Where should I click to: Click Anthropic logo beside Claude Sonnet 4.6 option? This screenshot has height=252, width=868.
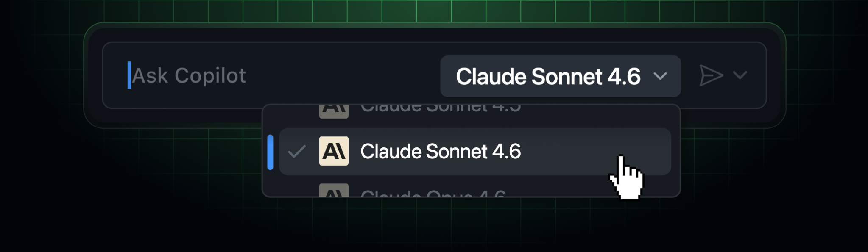(334, 151)
